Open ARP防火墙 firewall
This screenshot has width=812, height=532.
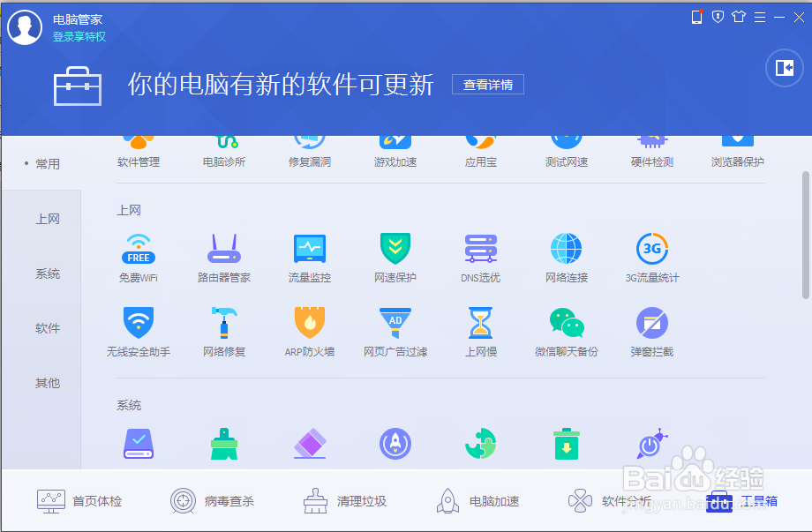pyautogui.click(x=310, y=332)
